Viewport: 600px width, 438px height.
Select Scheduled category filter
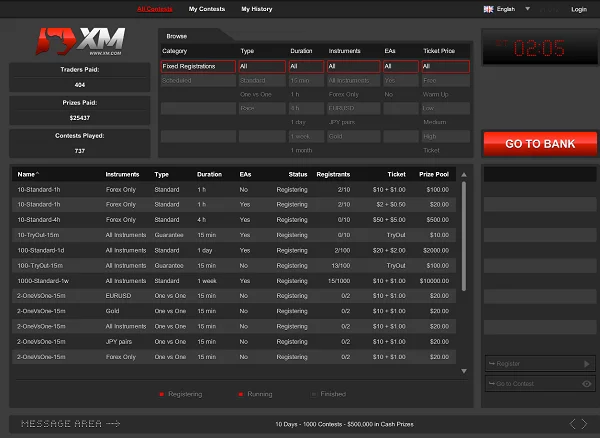coord(198,80)
